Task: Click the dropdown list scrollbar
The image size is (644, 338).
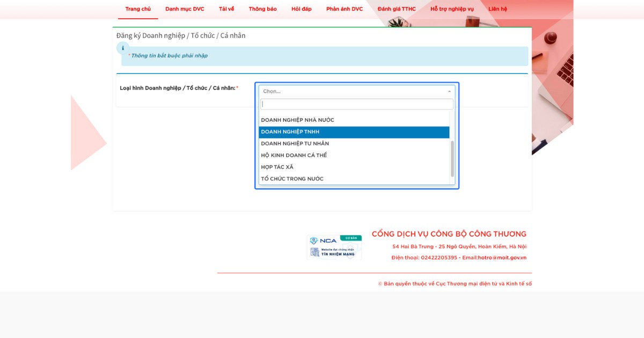Action: (452, 158)
